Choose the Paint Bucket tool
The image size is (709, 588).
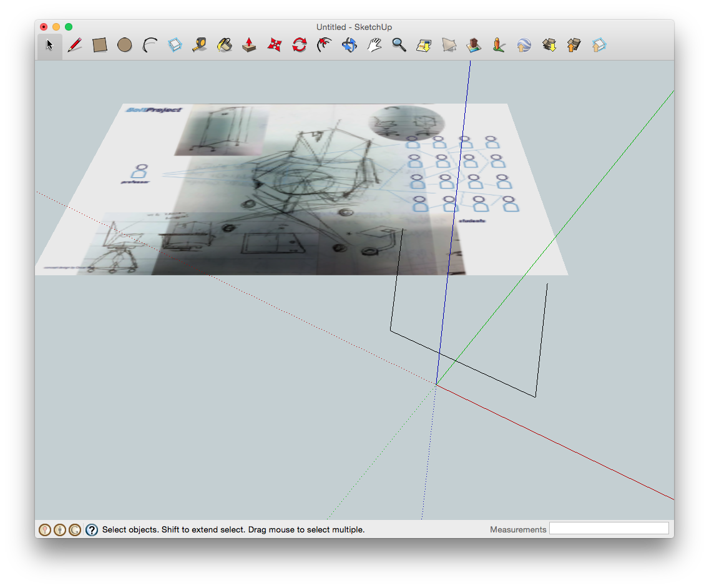click(225, 45)
